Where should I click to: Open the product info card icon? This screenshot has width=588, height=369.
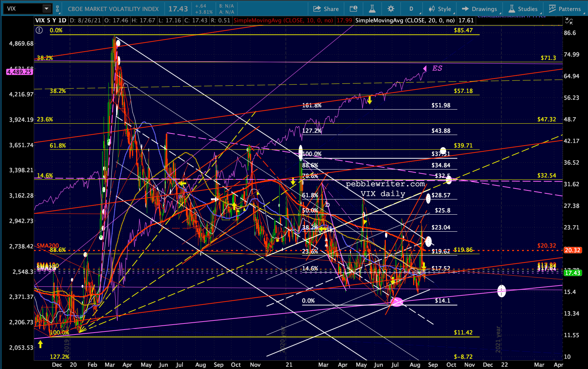[x=354, y=9]
